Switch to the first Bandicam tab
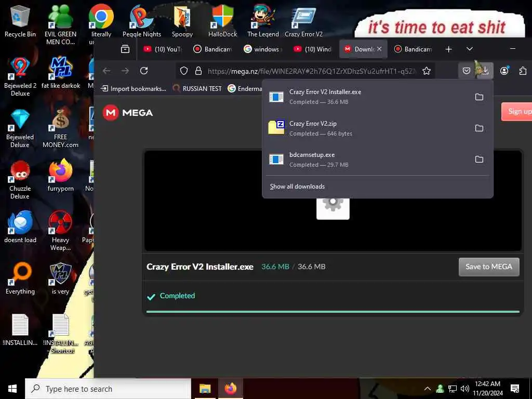The image size is (532, 399). [212, 49]
